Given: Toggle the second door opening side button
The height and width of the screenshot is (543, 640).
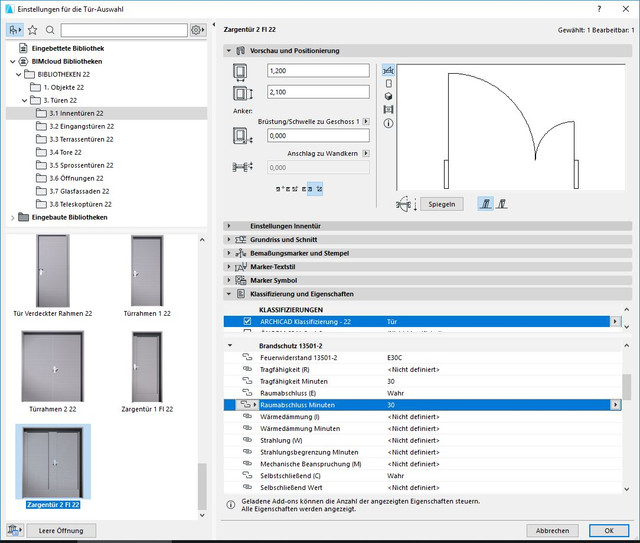Looking at the screenshot, I should (x=502, y=204).
